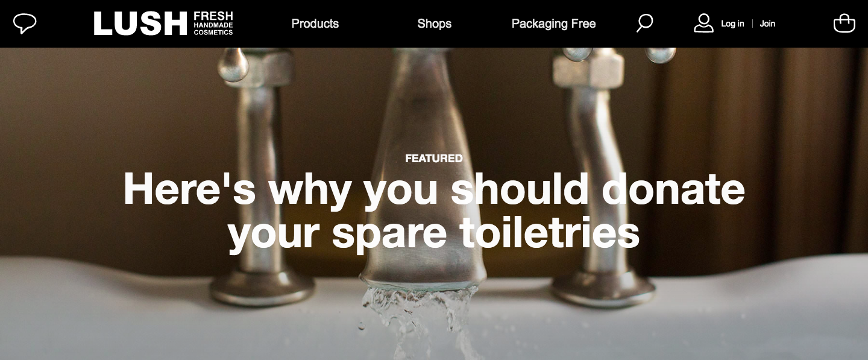Click the user account profile icon
The width and height of the screenshot is (868, 360).
703,24
